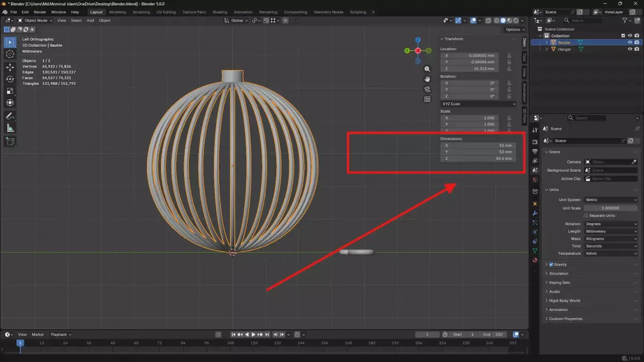Click Blender logo in top menu bar
This screenshot has width=644, height=362.
pyautogui.click(x=5, y=12)
